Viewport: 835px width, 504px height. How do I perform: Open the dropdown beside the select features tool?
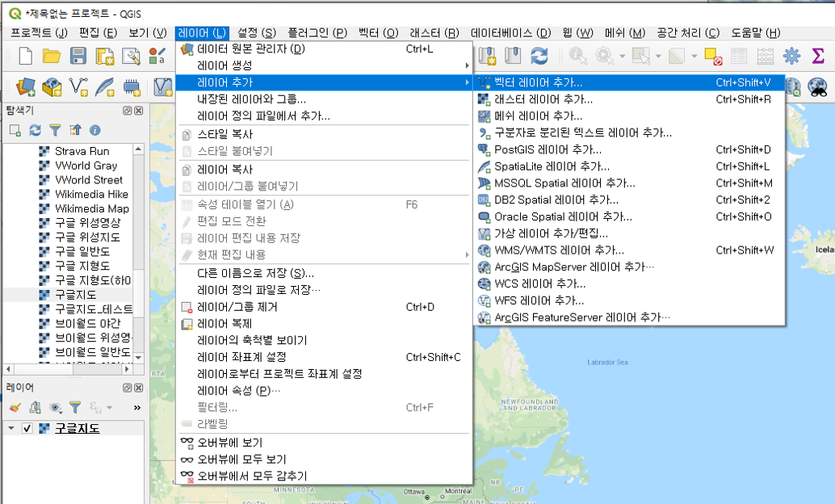657,55
